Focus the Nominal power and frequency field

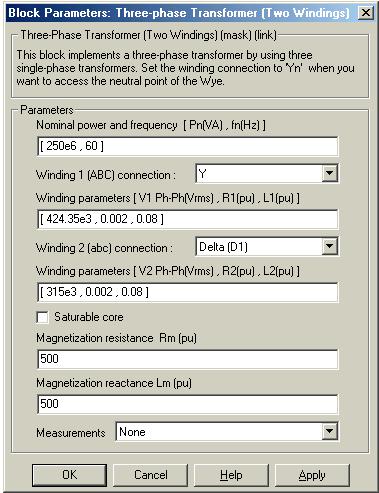pyautogui.click(x=188, y=146)
